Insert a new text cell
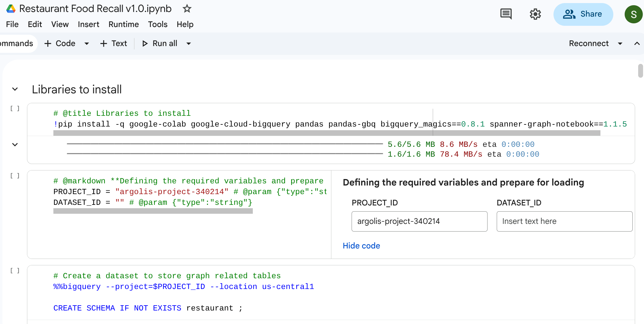644x324 pixels. click(113, 43)
